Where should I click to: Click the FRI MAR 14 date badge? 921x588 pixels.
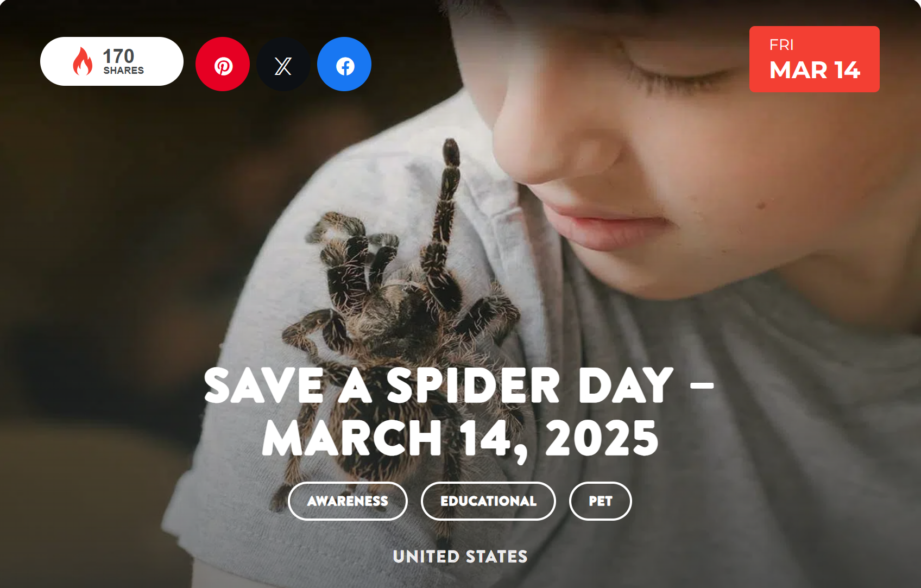coord(815,59)
